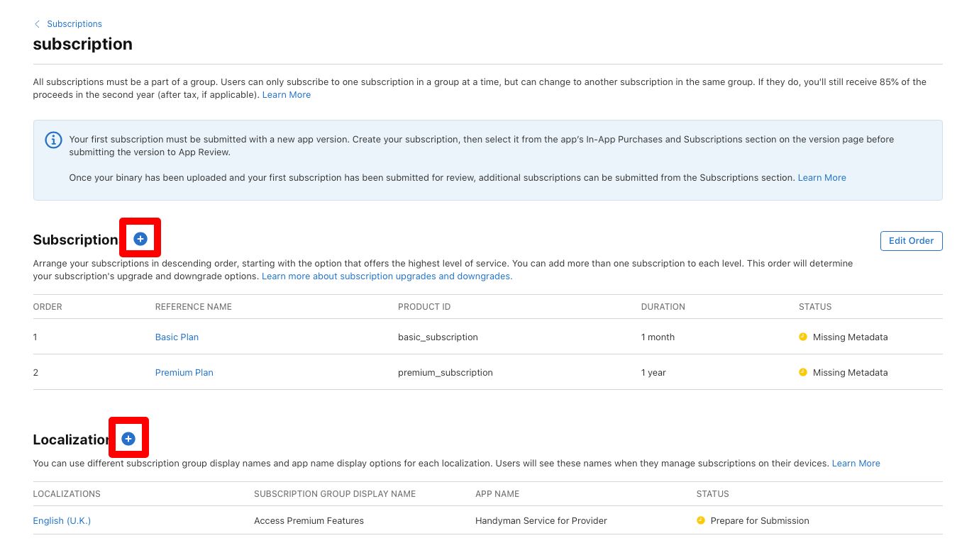
Task: Click Missing Metadata status for Basic Plan
Action: [850, 337]
